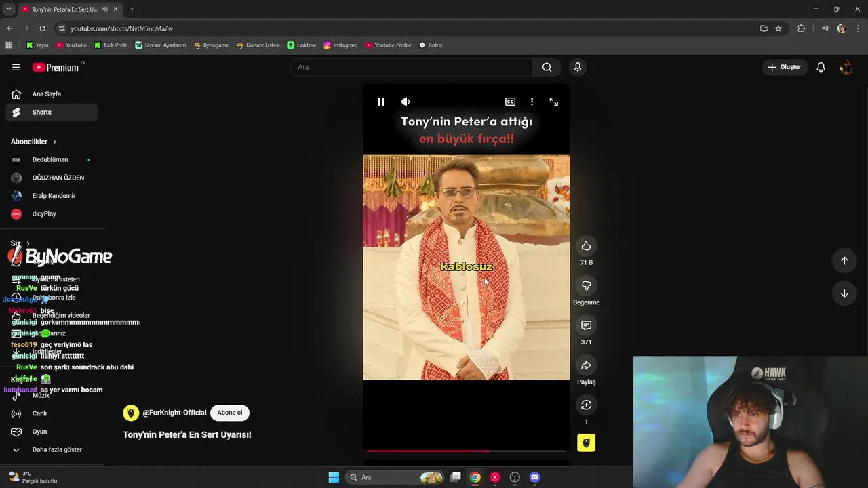Toggle the YouTube hamburger guide menu
Viewport: 868px width, 488px height.
[x=16, y=67]
